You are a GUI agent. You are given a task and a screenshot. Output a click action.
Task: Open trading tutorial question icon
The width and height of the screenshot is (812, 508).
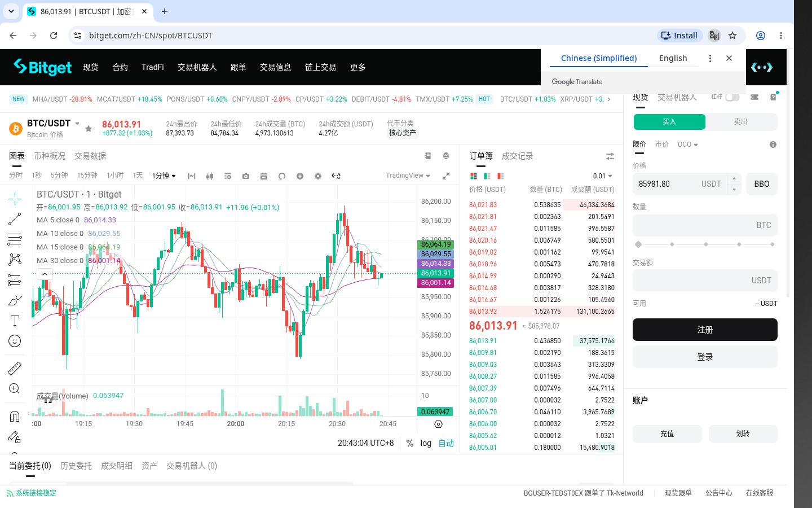773,97
